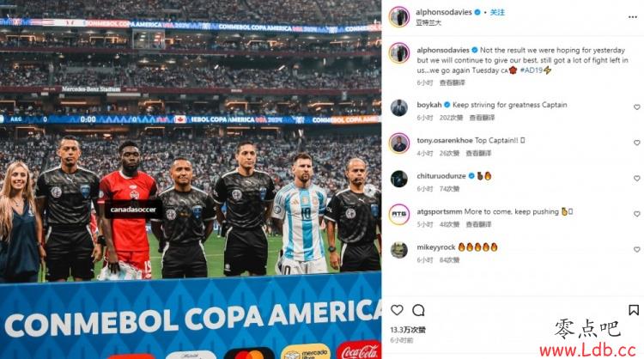
Task: Save post with bookmark icon
Action: (x=634, y=310)
